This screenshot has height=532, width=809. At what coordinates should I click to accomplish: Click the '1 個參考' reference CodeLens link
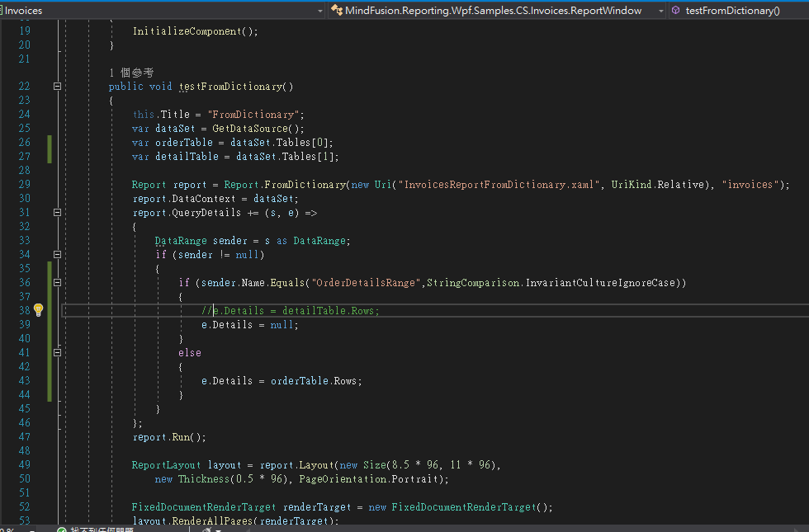[x=131, y=73]
